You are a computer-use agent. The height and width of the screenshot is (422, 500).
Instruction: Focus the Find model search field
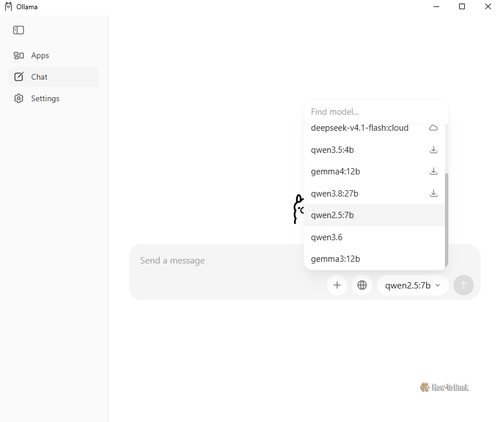point(376,112)
